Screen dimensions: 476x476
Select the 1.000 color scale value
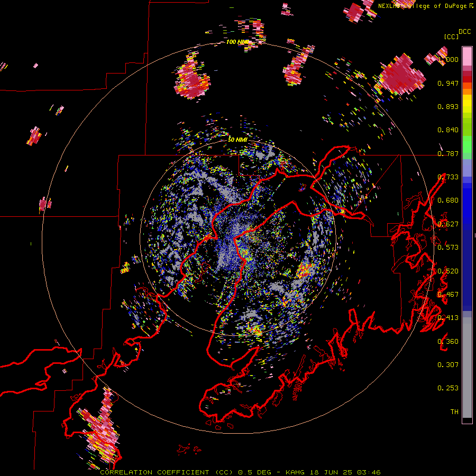448,59
